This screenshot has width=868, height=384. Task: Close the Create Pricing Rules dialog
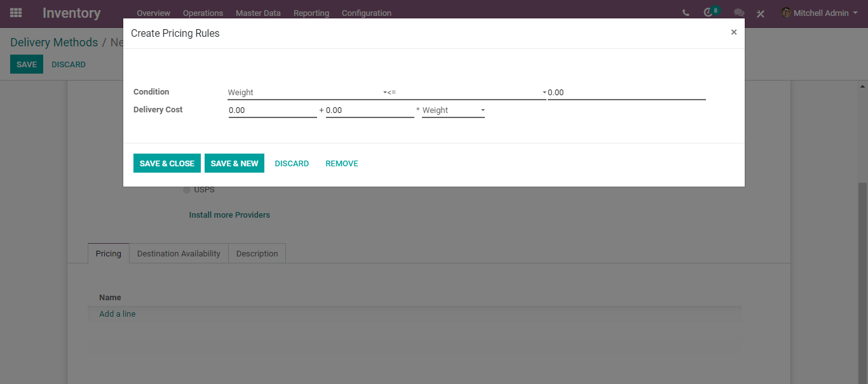point(734,32)
